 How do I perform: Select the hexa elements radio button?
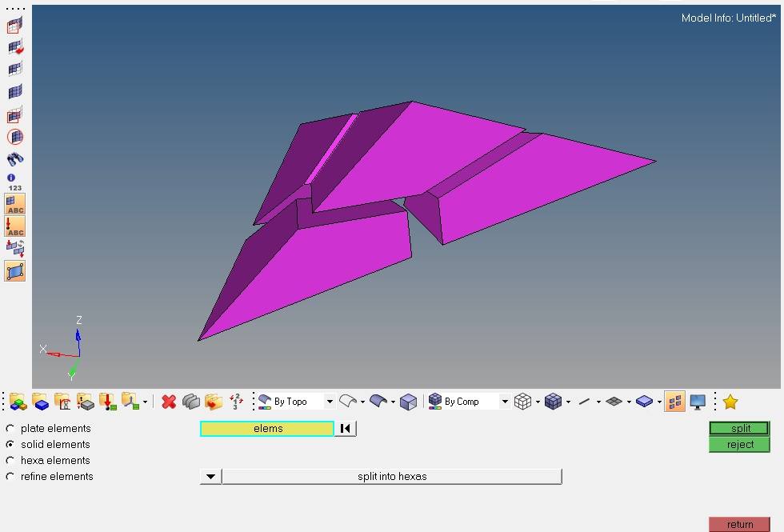click(x=10, y=461)
